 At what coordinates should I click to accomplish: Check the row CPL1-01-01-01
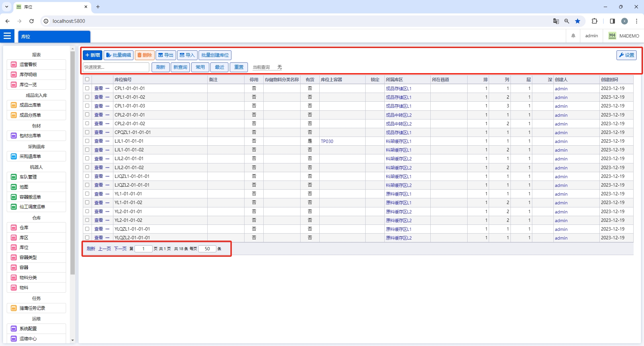pos(87,88)
